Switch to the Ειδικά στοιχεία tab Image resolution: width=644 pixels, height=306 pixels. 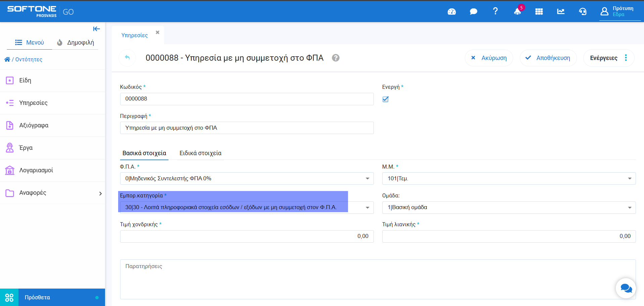(200, 153)
